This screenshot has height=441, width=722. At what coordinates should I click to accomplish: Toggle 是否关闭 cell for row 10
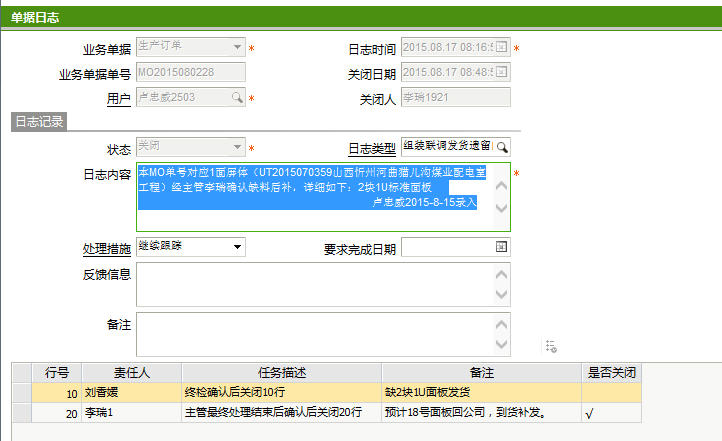coord(612,393)
